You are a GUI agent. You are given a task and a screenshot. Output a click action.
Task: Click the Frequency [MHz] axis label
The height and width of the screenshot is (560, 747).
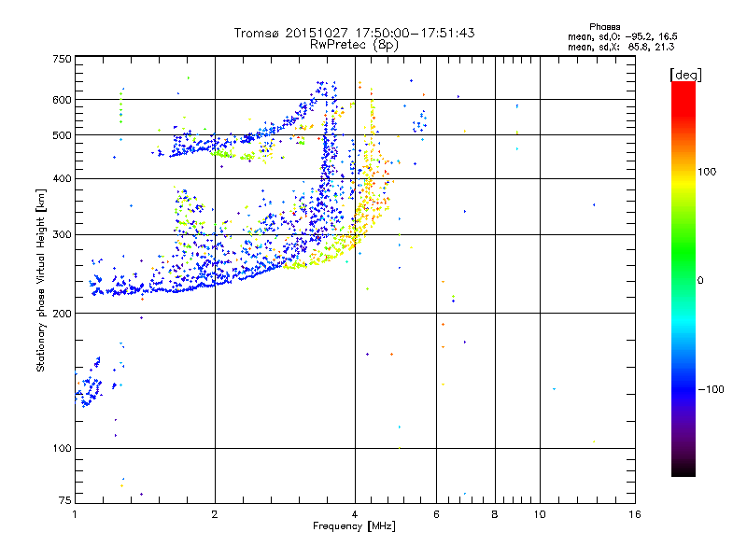[x=354, y=526]
